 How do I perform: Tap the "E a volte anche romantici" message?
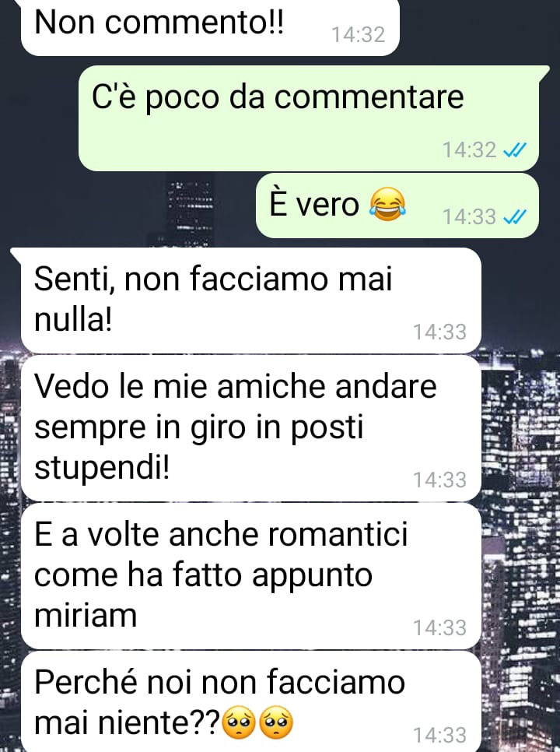tap(251, 576)
